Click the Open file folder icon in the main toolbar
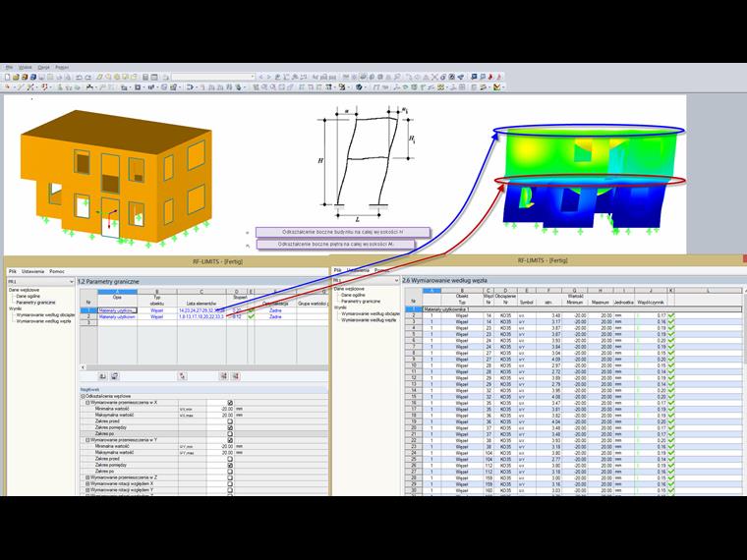The height and width of the screenshot is (560, 747). [16, 77]
